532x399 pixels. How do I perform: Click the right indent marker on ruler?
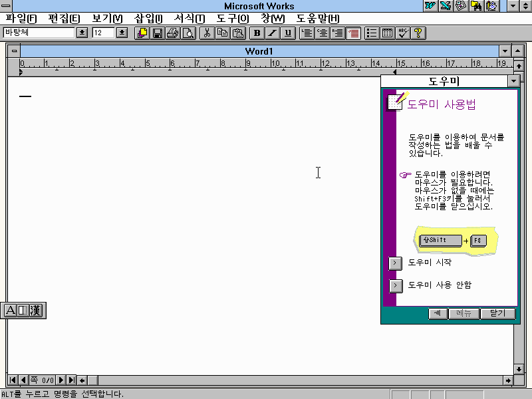coord(394,72)
